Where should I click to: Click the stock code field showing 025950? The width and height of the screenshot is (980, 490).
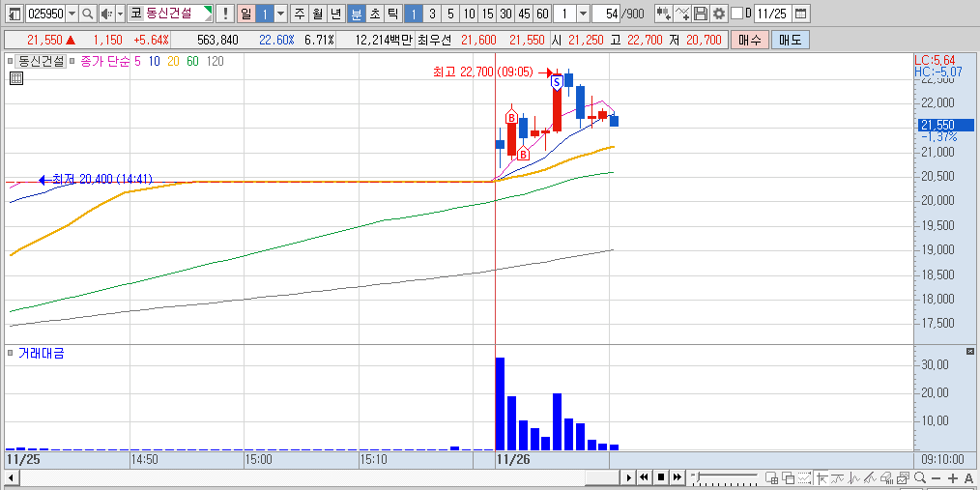45,14
